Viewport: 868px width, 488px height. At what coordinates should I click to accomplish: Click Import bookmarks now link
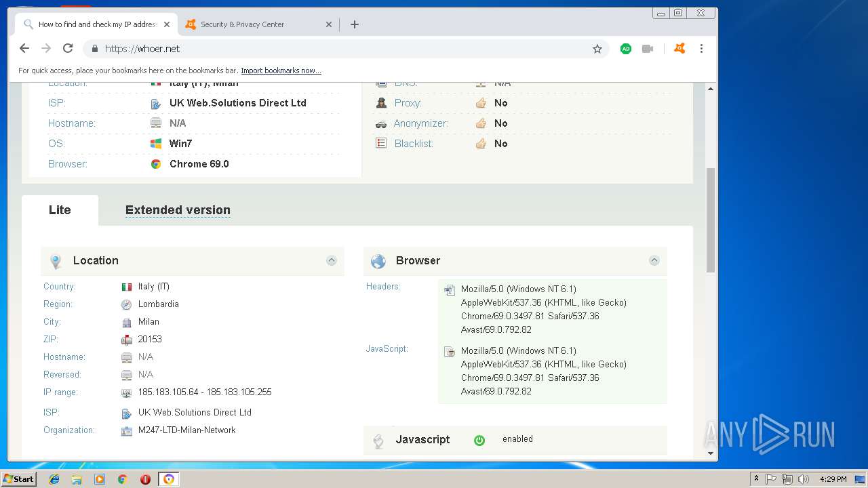pyautogui.click(x=281, y=70)
